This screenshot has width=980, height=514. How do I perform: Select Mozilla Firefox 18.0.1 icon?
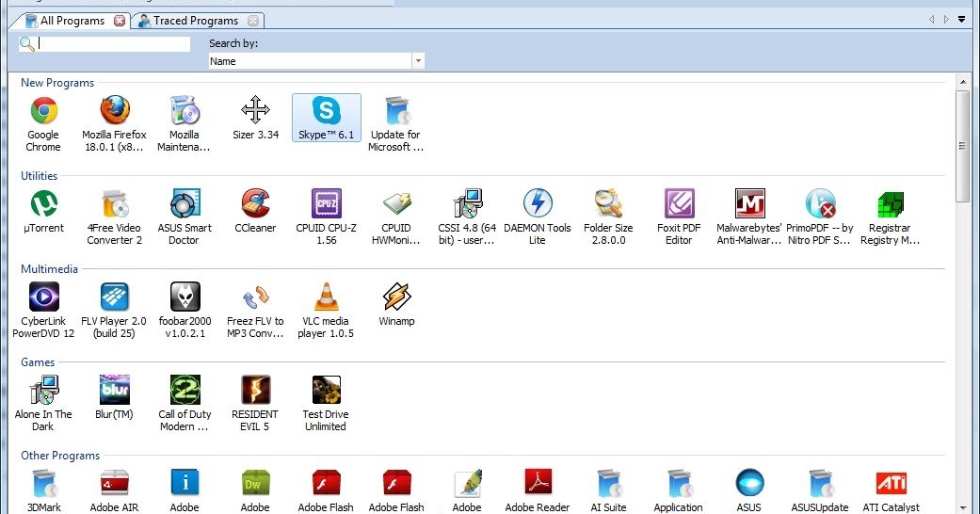pos(115,111)
